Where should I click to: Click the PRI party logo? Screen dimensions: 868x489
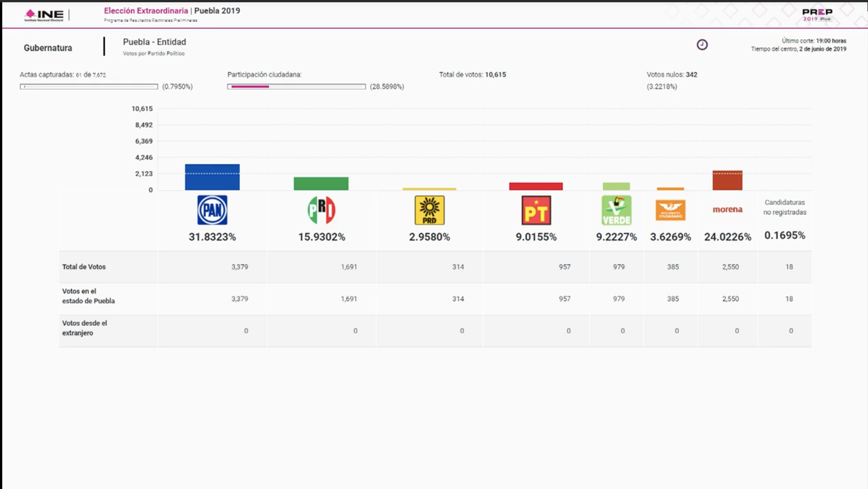pos(321,210)
